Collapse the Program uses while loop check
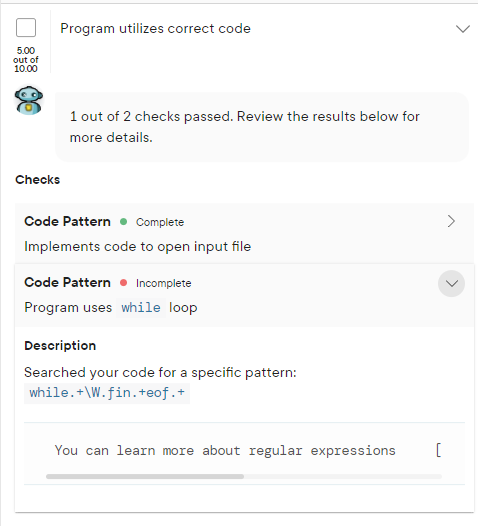This screenshot has height=526, width=478. pos(451,283)
